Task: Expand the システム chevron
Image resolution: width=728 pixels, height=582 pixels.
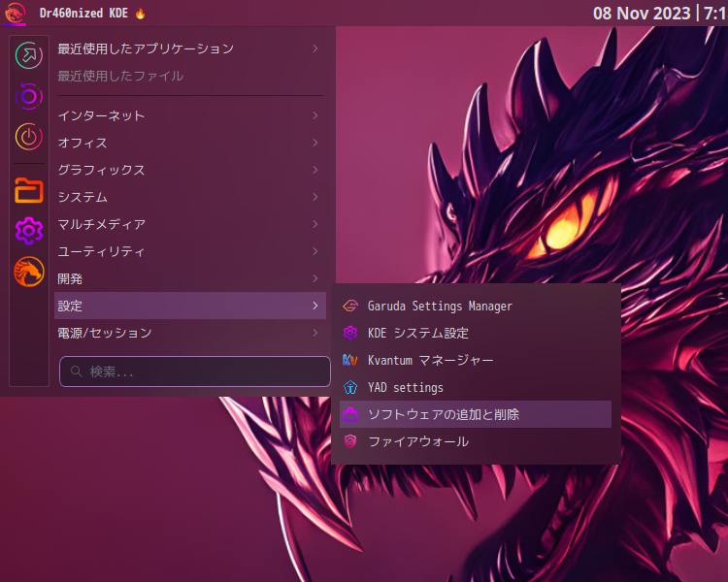Action: (x=315, y=197)
